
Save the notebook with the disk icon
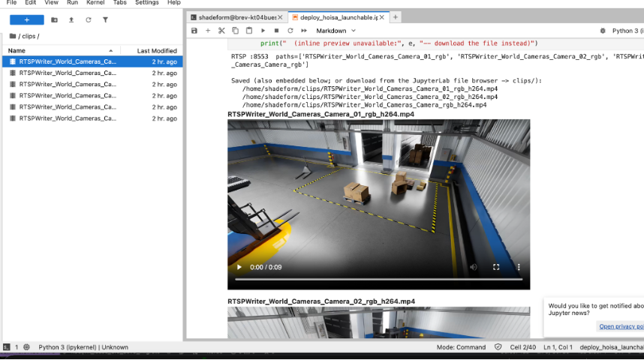tap(194, 31)
